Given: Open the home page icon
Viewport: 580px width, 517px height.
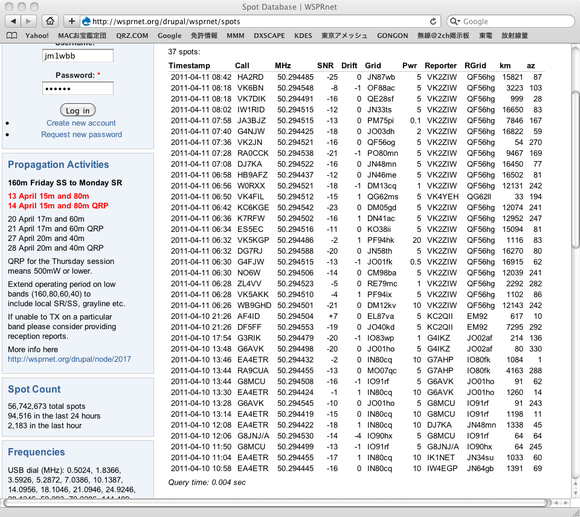Looking at the screenshot, I should click(x=50, y=21).
